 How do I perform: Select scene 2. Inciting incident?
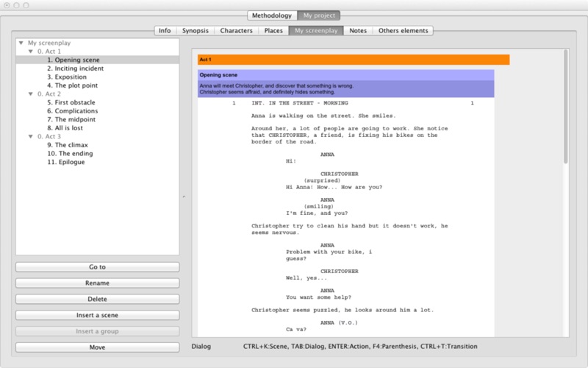click(76, 68)
